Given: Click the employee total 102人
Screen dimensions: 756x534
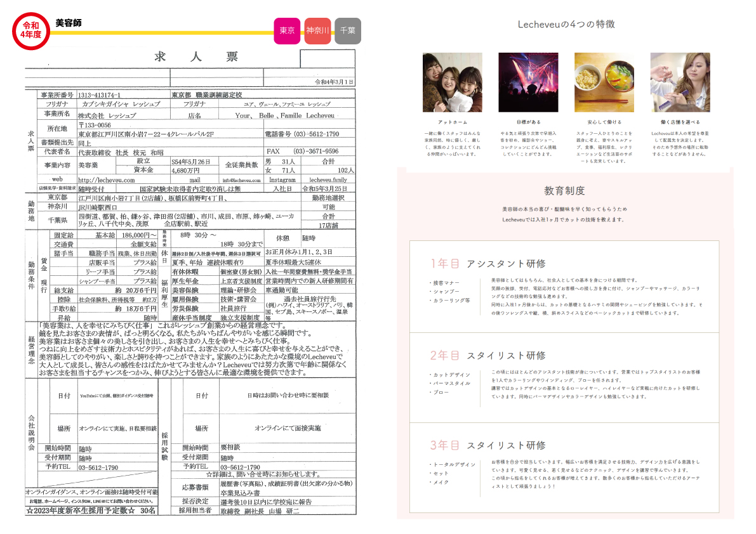Looking at the screenshot, I should pos(346,170).
